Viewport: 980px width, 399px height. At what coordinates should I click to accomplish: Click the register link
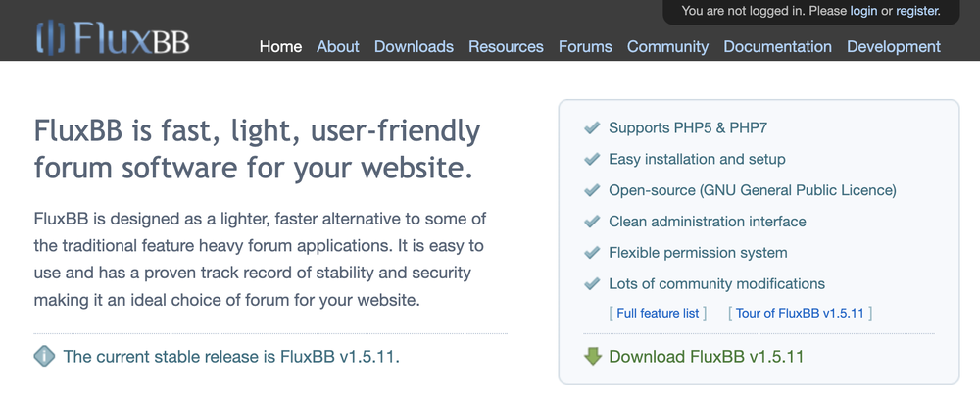(916, 11)
